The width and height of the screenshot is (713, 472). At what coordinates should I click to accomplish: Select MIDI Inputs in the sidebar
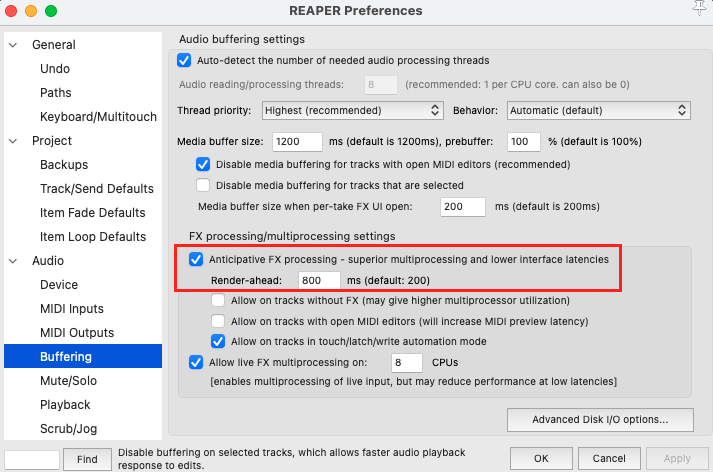pyautogui.click(x=71, y=309)
